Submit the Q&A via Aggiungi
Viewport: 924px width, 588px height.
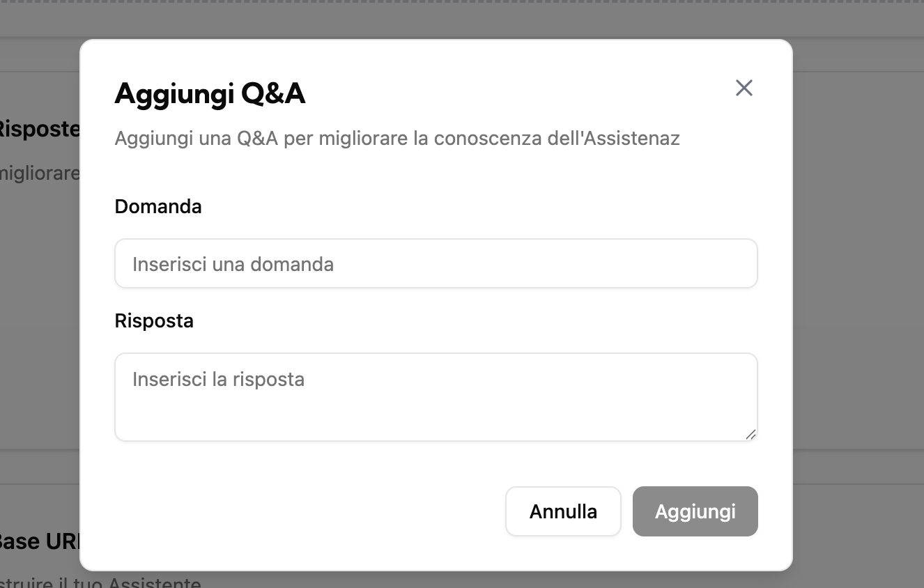pyautogui.click(x=695, y=511)
